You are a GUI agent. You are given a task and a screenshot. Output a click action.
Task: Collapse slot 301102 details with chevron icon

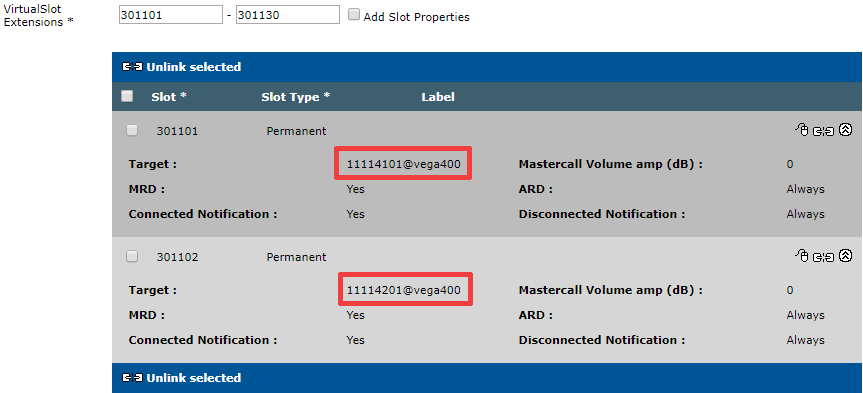(x=846, y=255)
